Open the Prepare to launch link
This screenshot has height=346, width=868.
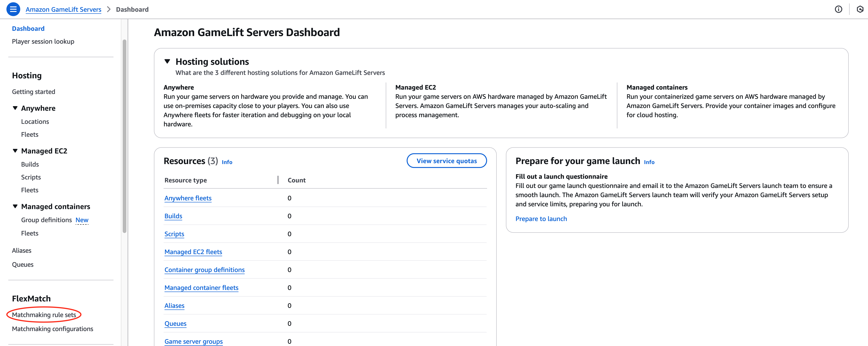pos(541,219)
